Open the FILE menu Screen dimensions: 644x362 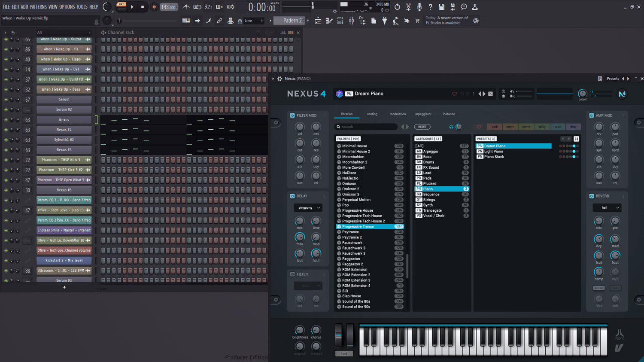6,7
